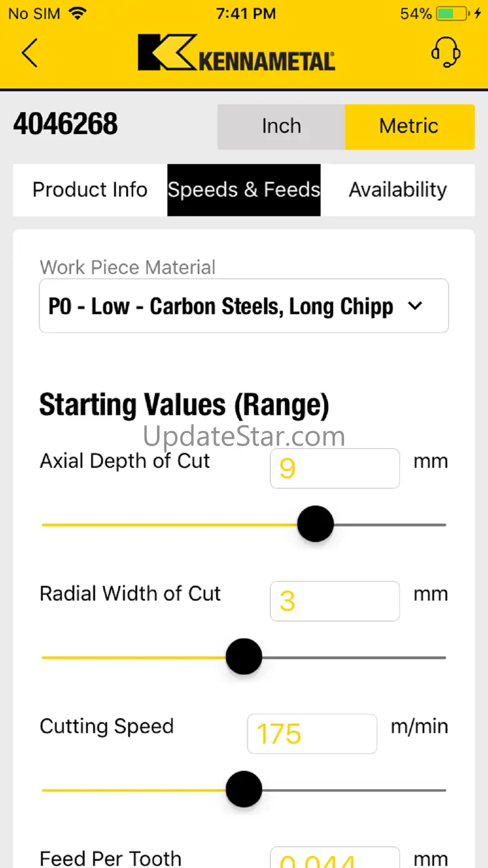The height and width of the screenshot is (868, 488).
Task: Open the Availability tab
Action: (x=398, y=190)
